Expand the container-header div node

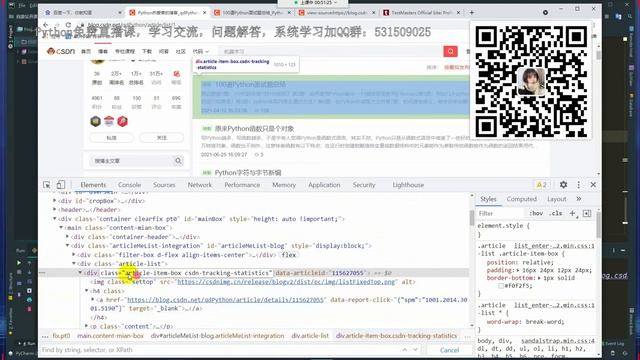pos(67,237)
